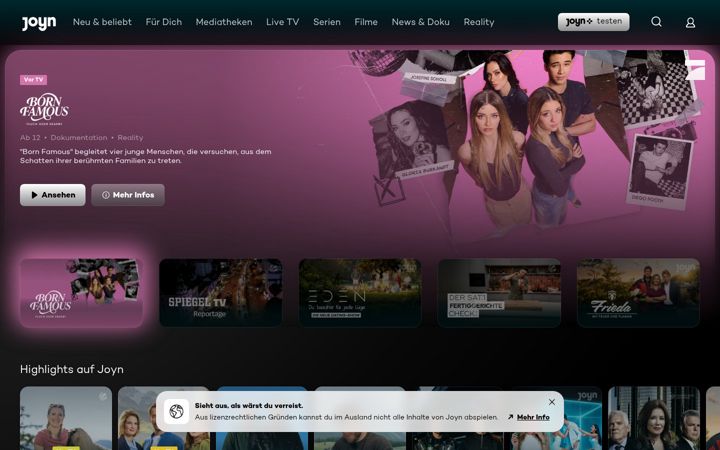This screenshot has height=450, width=720.
Task: Open the search icon
Action: point(657,22)
